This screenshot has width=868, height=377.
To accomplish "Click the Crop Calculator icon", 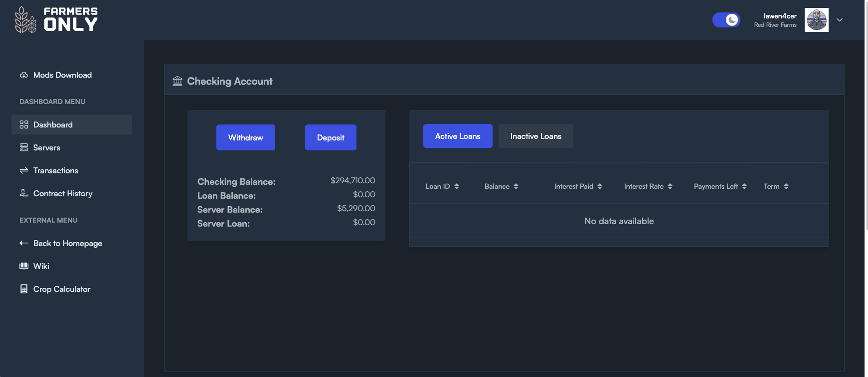I will (x=24, y=289).
